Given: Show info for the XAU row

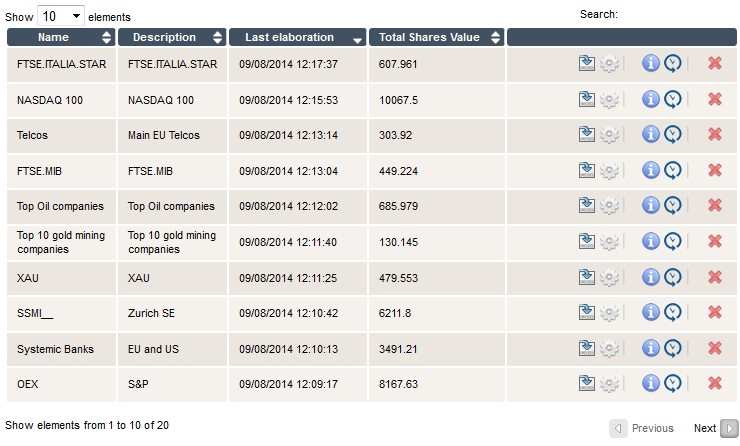Looking at the screenshot, I should pos(650,277).
